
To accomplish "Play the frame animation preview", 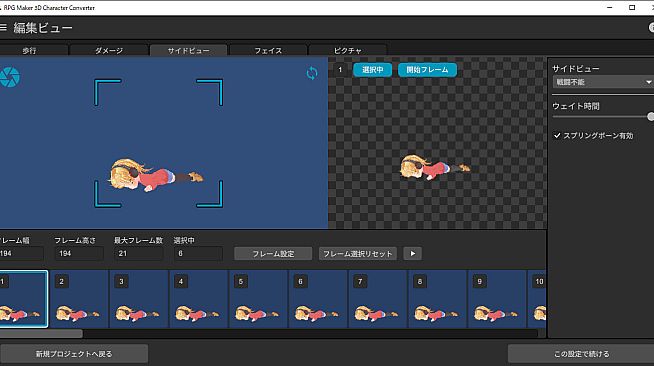I will click(413, 253).
